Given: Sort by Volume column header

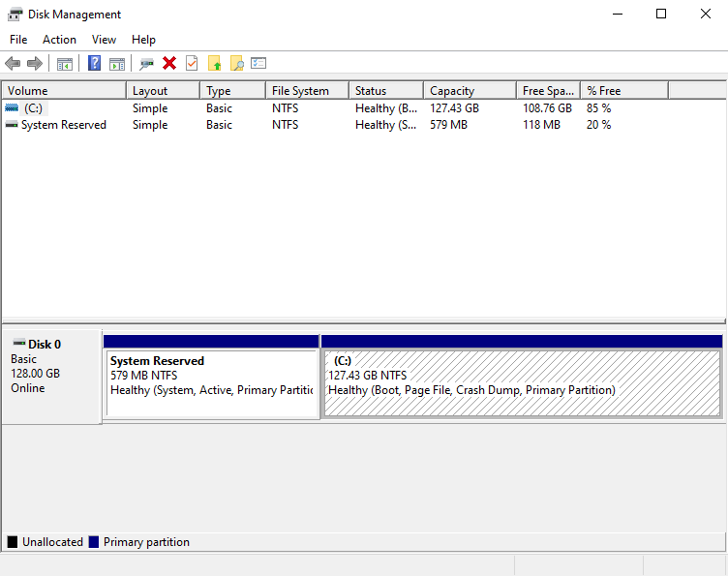Looking at the screenshot, I should coord(64,90).
